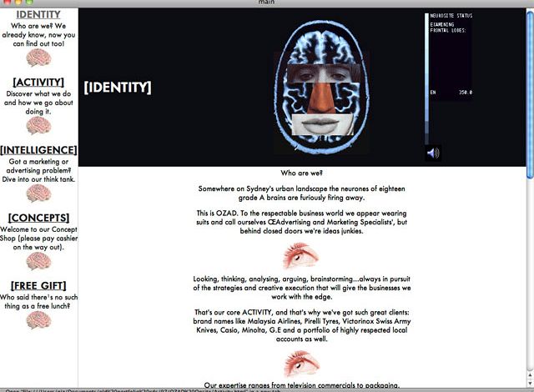Image resolution: width=534 pixels, height=392 pixels.
Task: Click 'NEUROSITE STATUS' panel text
Action: click(x=451, y=16)
